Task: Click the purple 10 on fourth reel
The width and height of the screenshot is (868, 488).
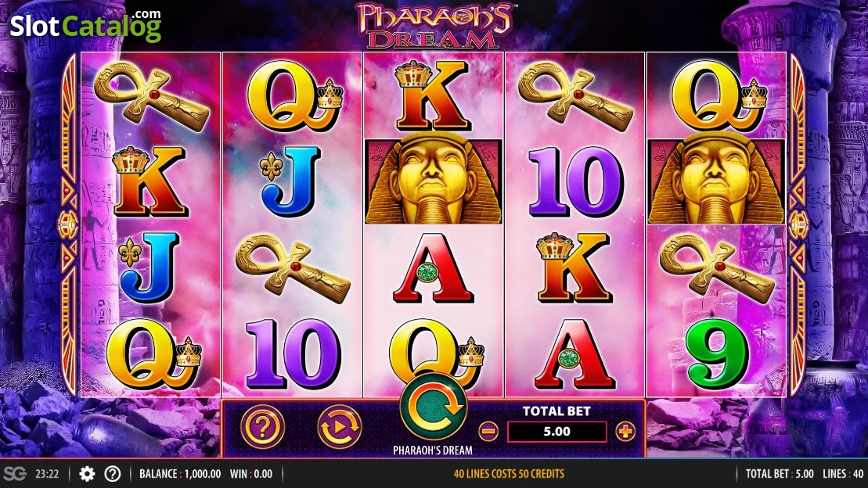Action: tap(576, 181)
